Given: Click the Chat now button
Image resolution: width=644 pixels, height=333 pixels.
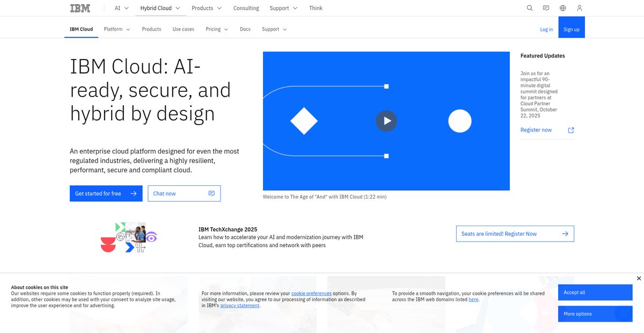Looking at the screenshot, I should coord(184,193).
